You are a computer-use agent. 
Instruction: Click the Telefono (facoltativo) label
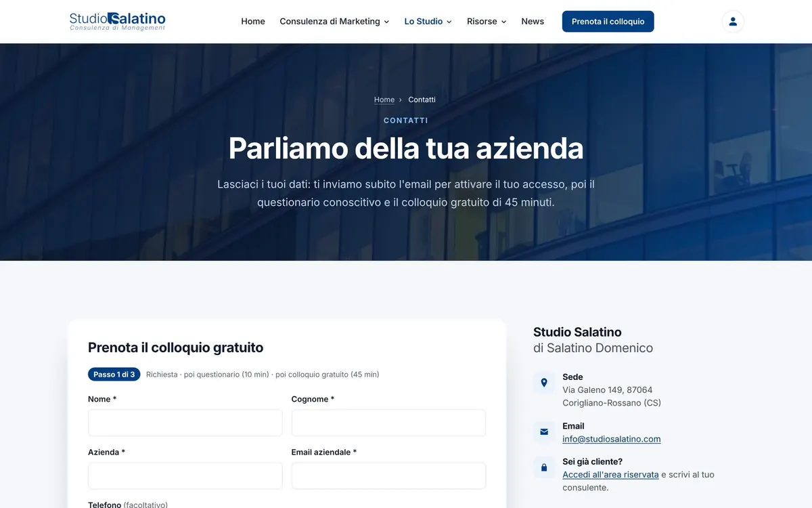(x=128, y=505)
